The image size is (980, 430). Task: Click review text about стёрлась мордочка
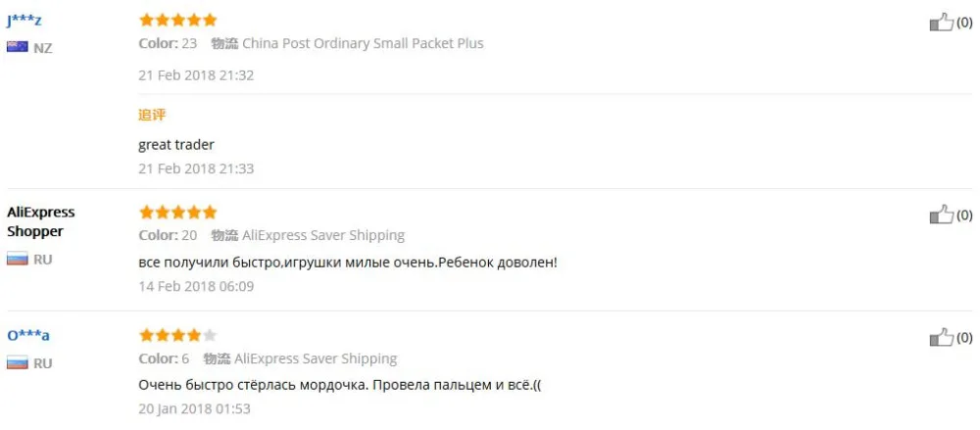(x=340, y=385)
